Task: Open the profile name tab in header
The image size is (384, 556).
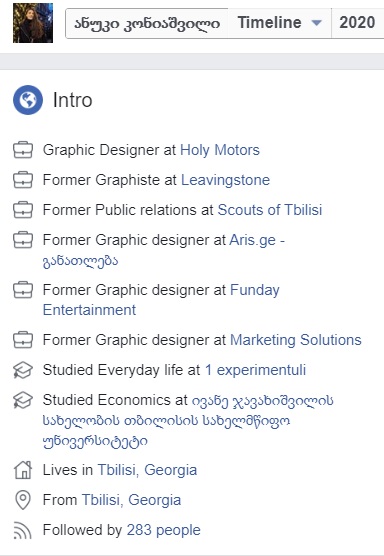Action: [x=147, y=23]
